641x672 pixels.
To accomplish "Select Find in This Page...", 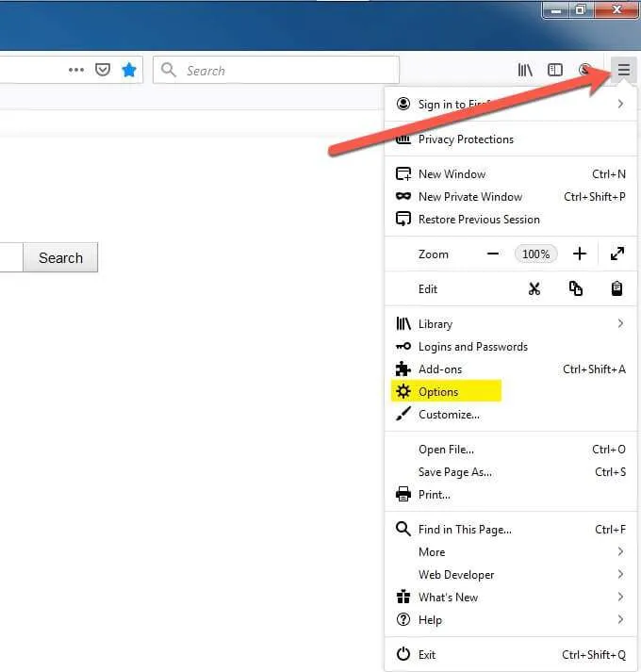I will 510,530.
